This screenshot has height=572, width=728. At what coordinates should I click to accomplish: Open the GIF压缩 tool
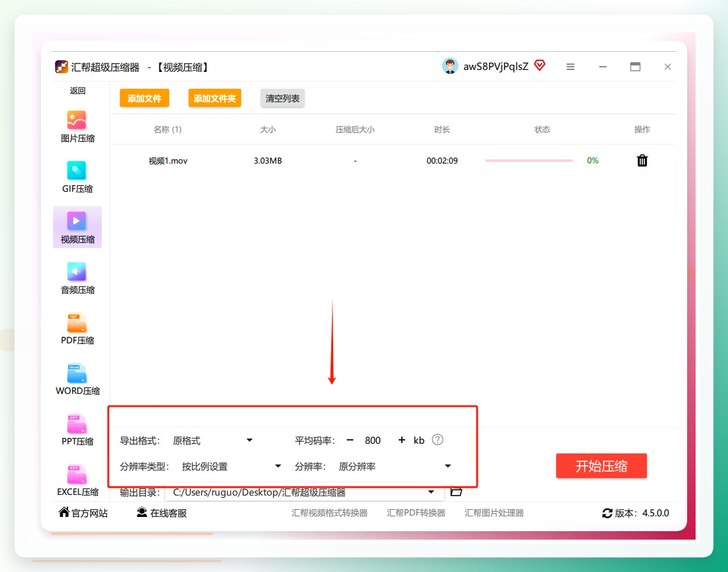point(77,177)
